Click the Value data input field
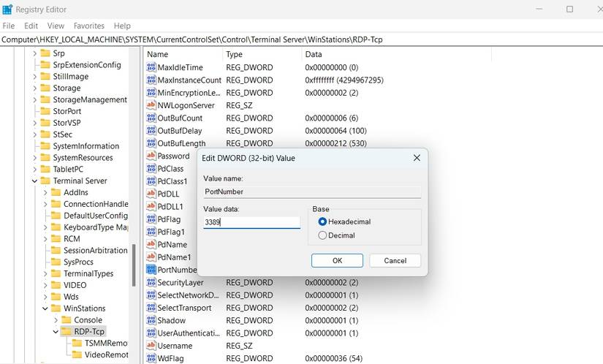603x364 pixels. (x=251, y=222)
